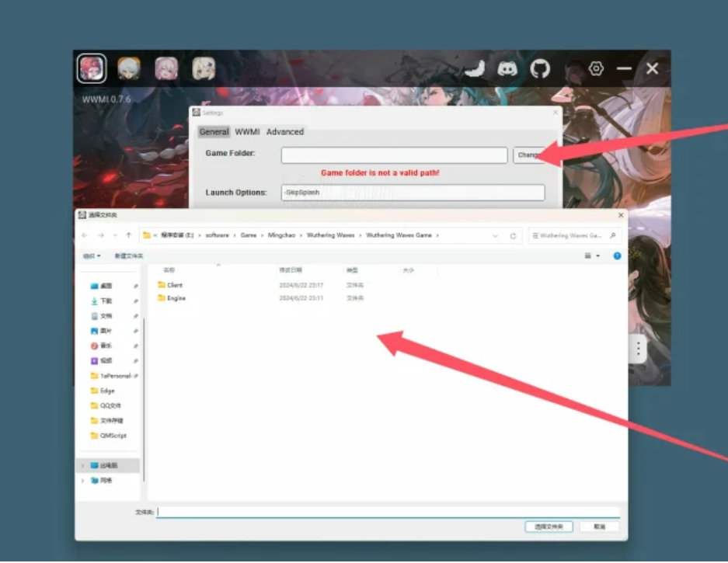This screenshot has height=563, width=728.
Task: Select the pink-haired character game icon
Action: point(166,69)
